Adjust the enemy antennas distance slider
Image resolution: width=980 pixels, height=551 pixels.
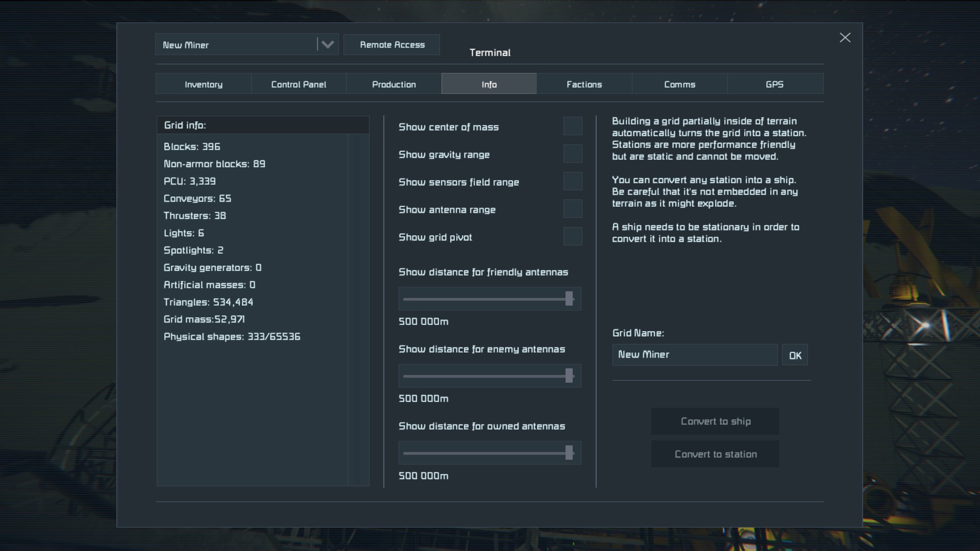pyautogui.click(x=489, y=376)
